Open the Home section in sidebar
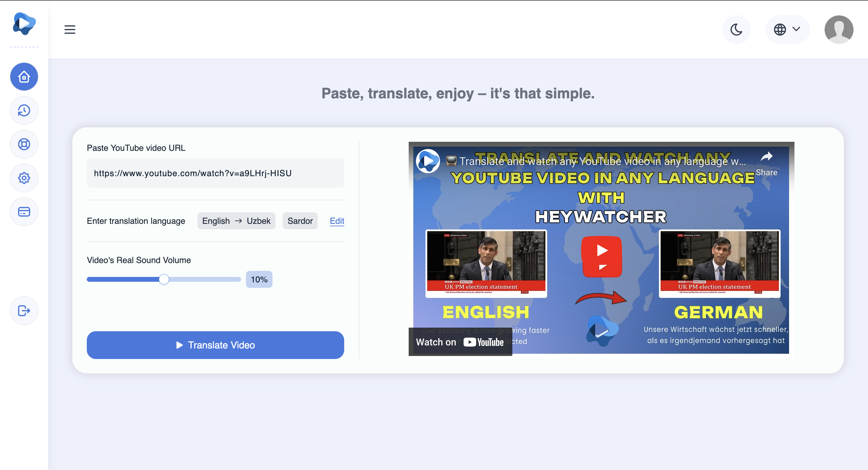 (x=24, y=77)
